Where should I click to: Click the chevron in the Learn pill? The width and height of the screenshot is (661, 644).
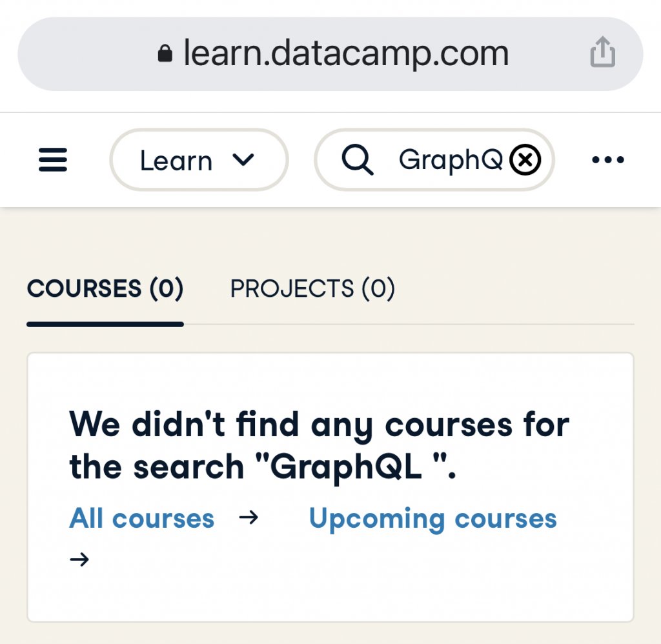(243, 160)
